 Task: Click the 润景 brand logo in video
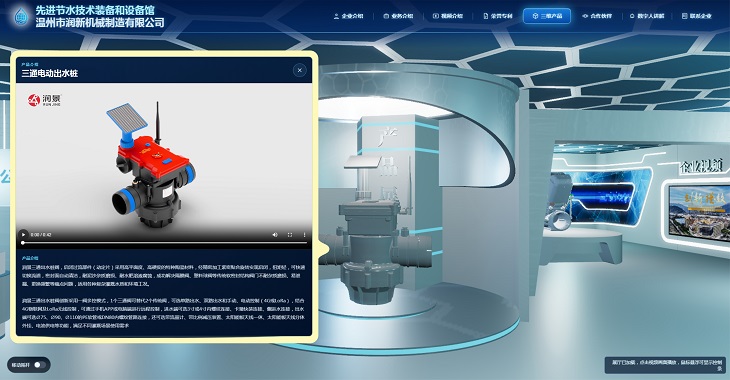click(44, 100)
